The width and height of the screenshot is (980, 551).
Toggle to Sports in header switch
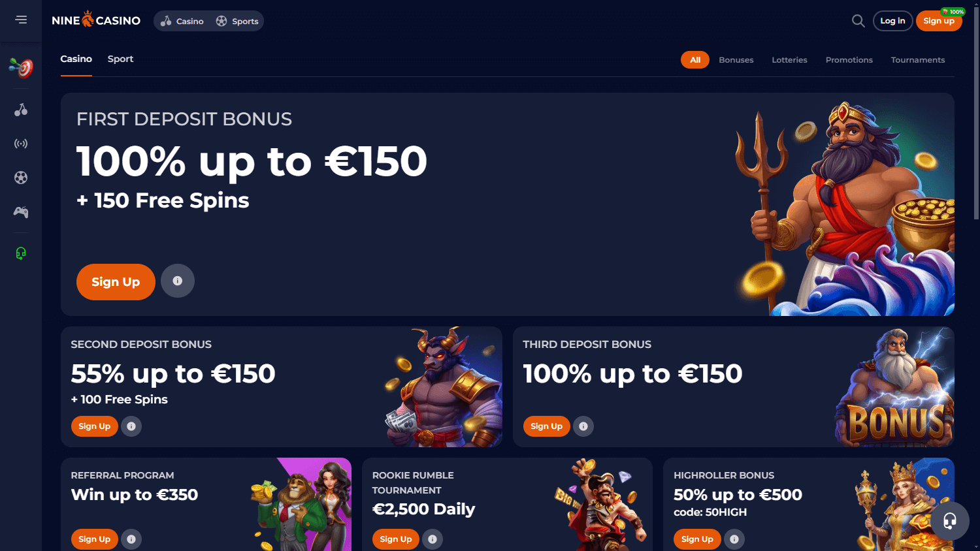237,21
